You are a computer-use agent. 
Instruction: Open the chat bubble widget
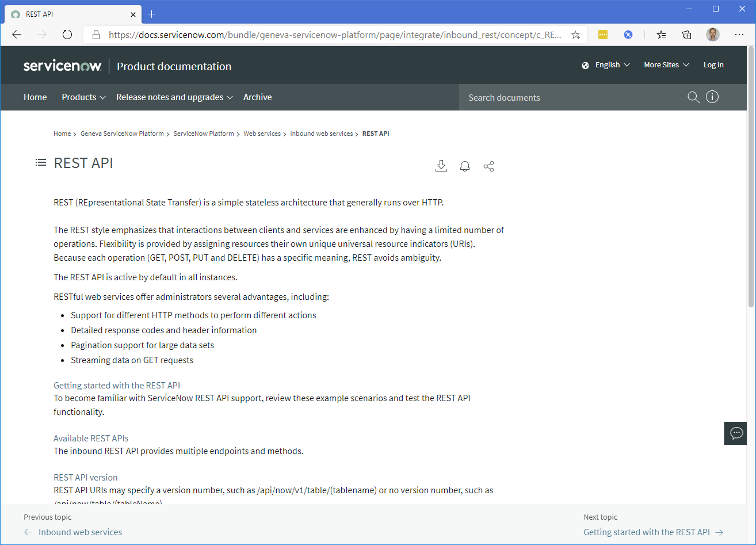[x=735, y=433]
